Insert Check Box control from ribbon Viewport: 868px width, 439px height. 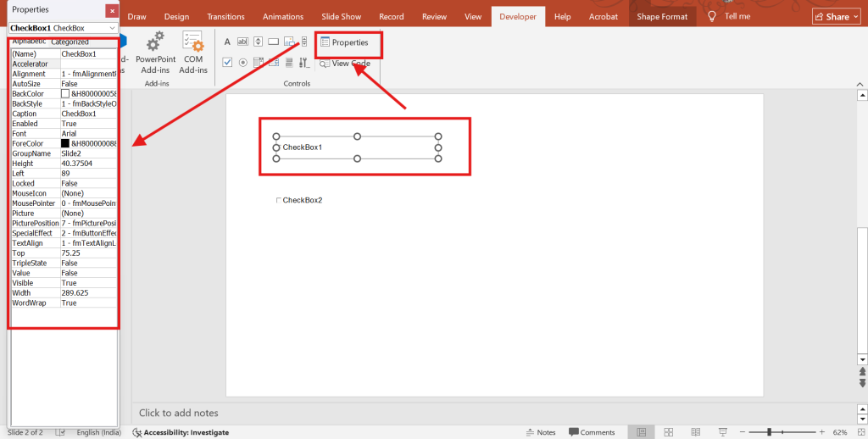[227, 62]
